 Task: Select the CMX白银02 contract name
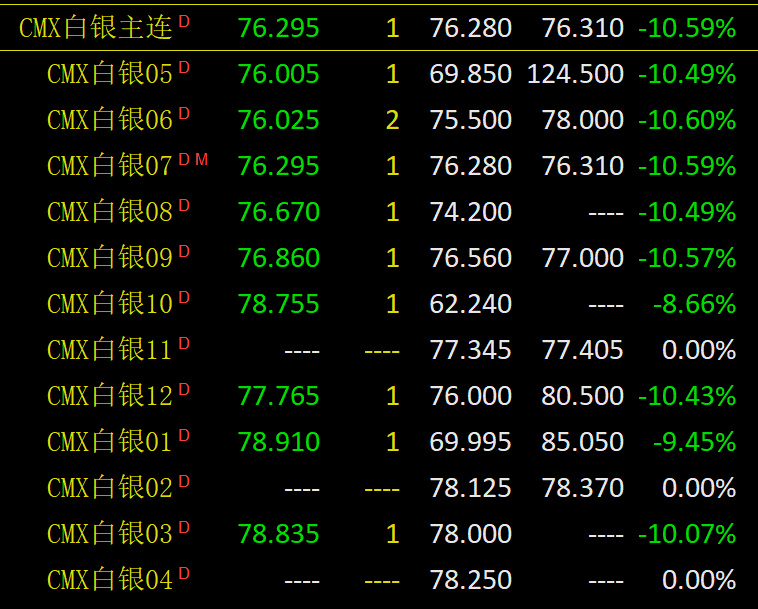coord(110,488)
